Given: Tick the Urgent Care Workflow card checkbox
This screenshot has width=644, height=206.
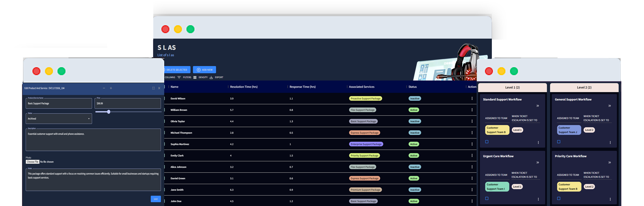Looking at the screenshot, I should point(487,198).
